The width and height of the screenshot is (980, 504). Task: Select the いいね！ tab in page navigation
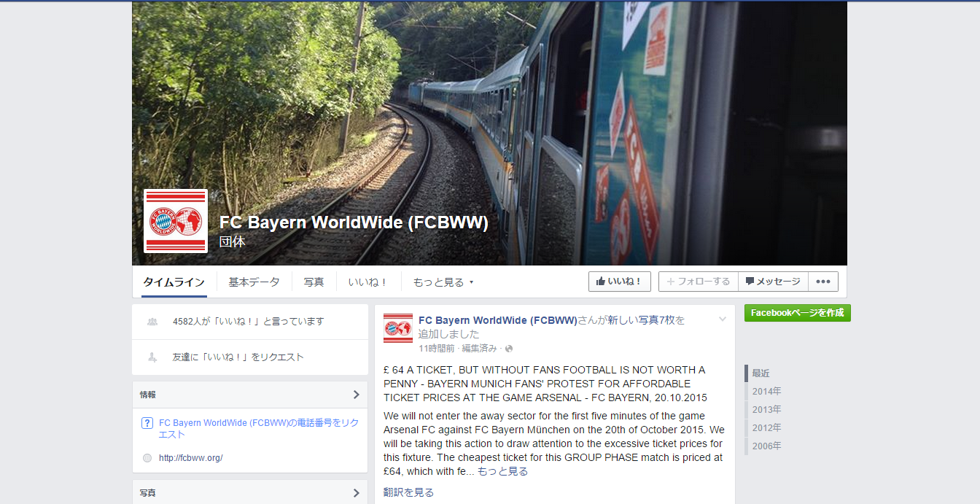coord(367,282)
